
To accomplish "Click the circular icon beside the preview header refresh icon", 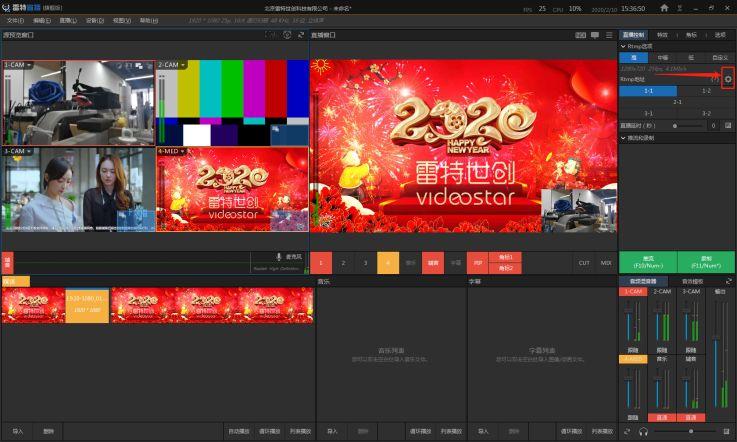I will tap(287, 35).
